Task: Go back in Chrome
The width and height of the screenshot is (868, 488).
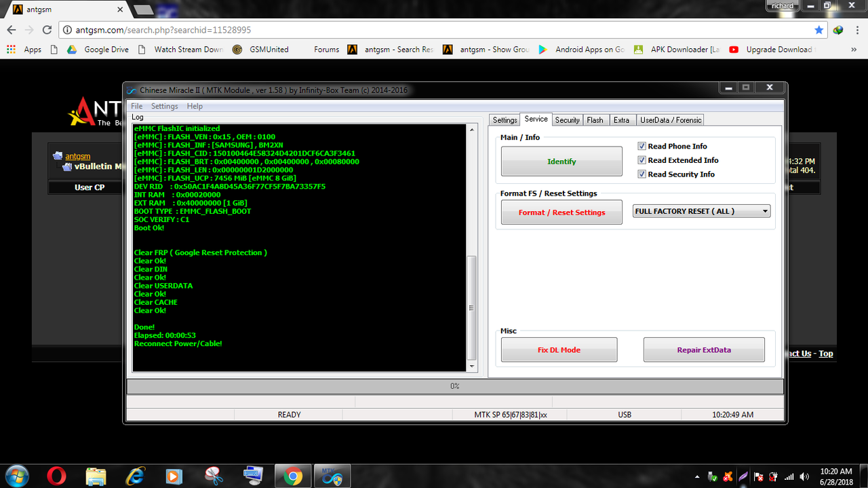Action: click(12, 30)
